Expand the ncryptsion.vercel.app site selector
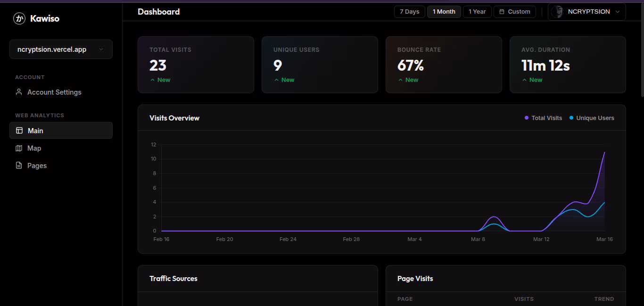 61,49
